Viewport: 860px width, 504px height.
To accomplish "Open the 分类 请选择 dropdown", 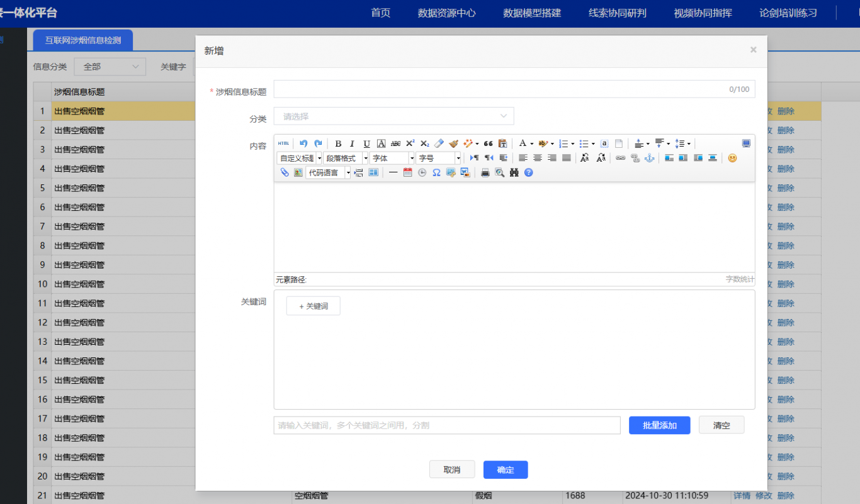I will point(394,116).
